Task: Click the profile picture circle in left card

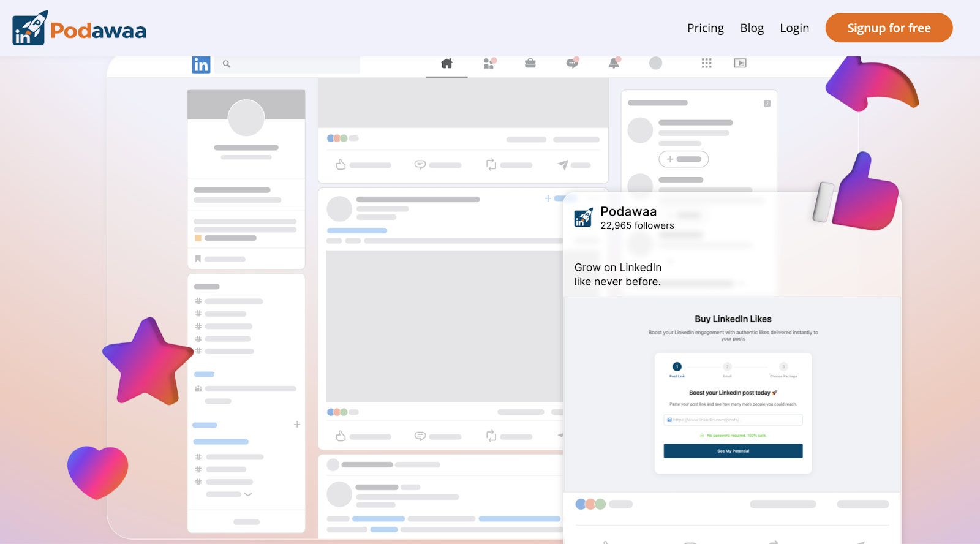Action: tap(246, 118)
